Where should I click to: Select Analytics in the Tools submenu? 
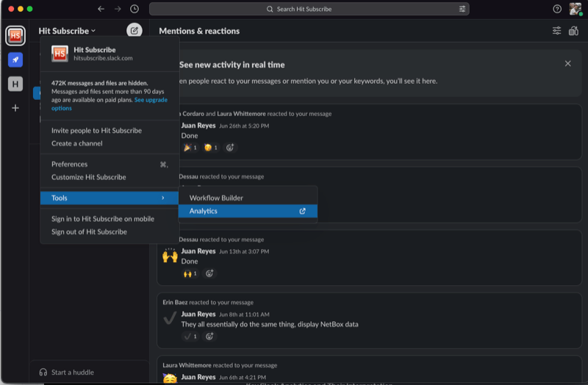tap(248, 211)
